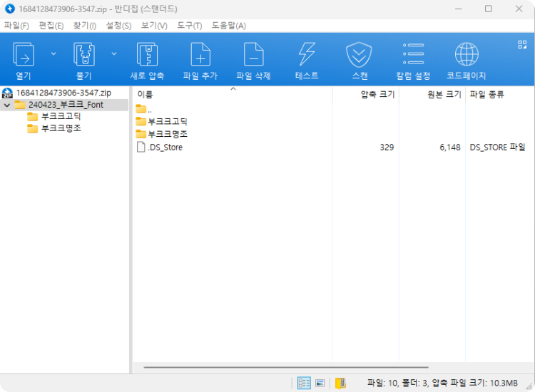Select the .DS_Store file entry
The image size is (535, 392).
point(159,148)
